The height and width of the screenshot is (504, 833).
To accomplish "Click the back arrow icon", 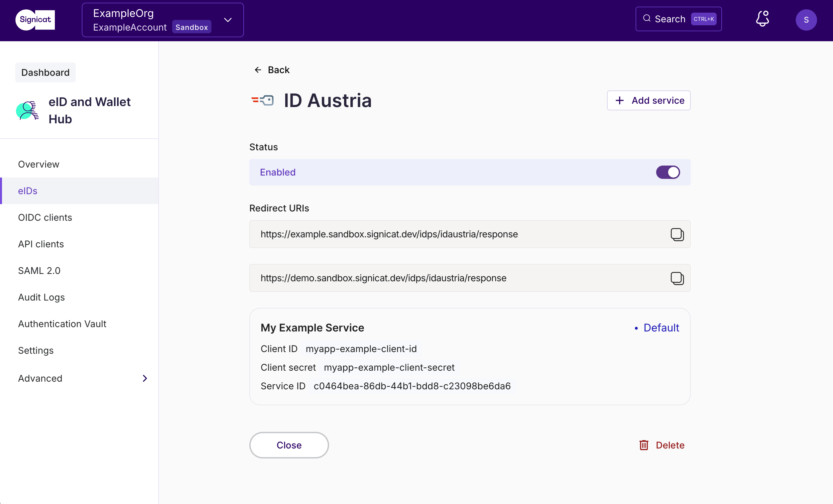I will 258,70.
